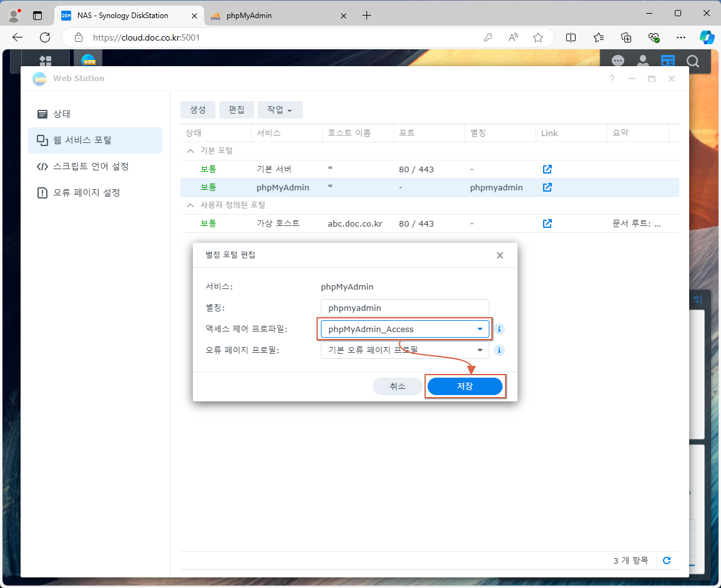Close the phpMyAdmin browser tab
Viewport: 721px width, 588px height.
pyautogui.click(x=343, y=16)
